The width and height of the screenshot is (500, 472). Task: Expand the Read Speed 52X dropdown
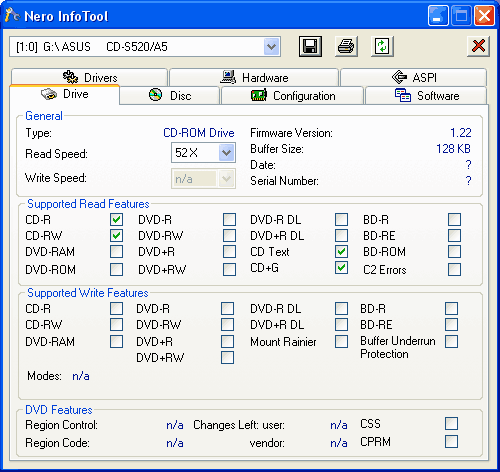pos(227,153)
